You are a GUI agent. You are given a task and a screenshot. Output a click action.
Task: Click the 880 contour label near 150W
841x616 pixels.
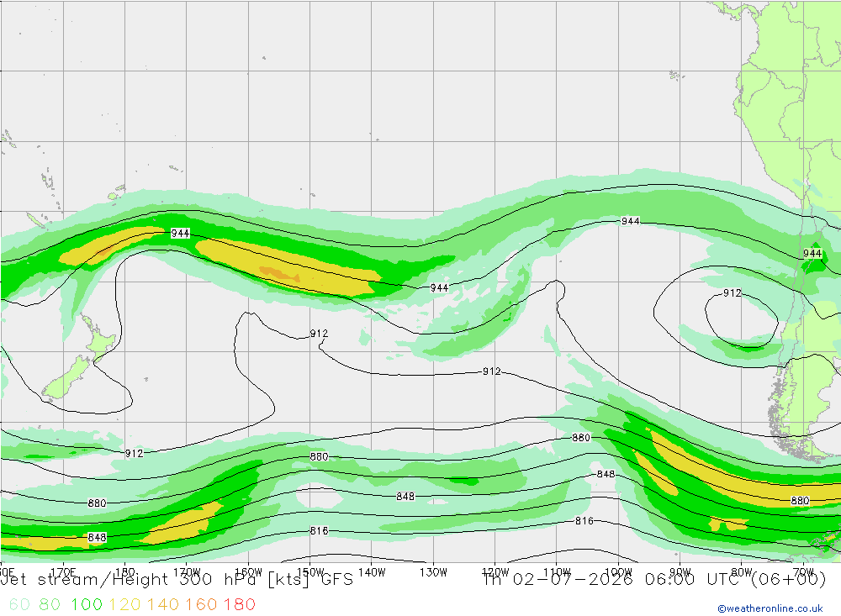pos(319,457)
